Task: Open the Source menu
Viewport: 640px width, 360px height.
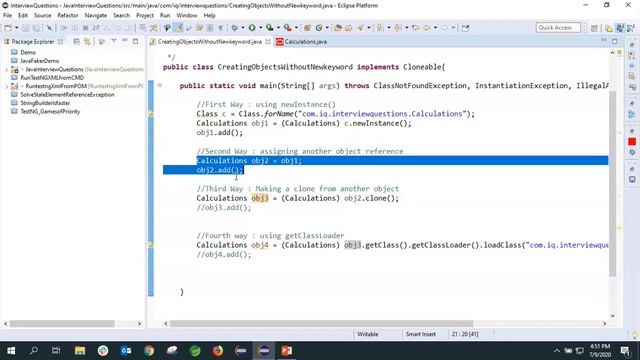Action: (42, 15)
